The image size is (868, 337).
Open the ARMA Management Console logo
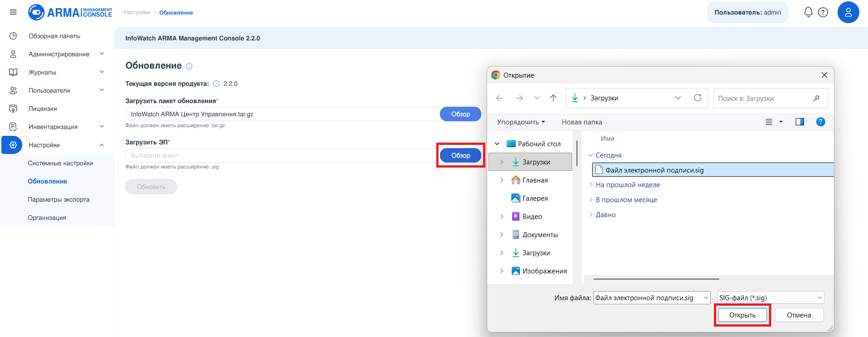(x=70, y=12)
